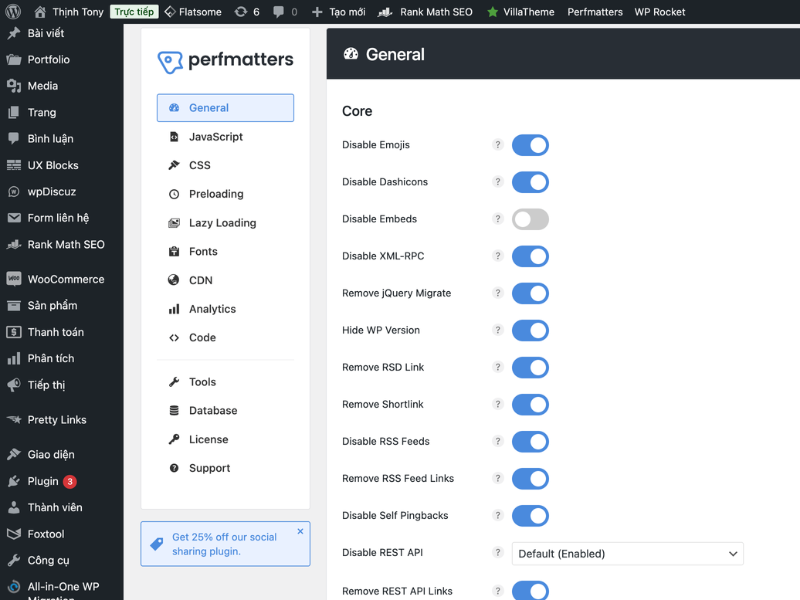The height and width of the screenshot is (600, 800).
Task: Click the tag icon in the discount notice
Action: (157, 544)
